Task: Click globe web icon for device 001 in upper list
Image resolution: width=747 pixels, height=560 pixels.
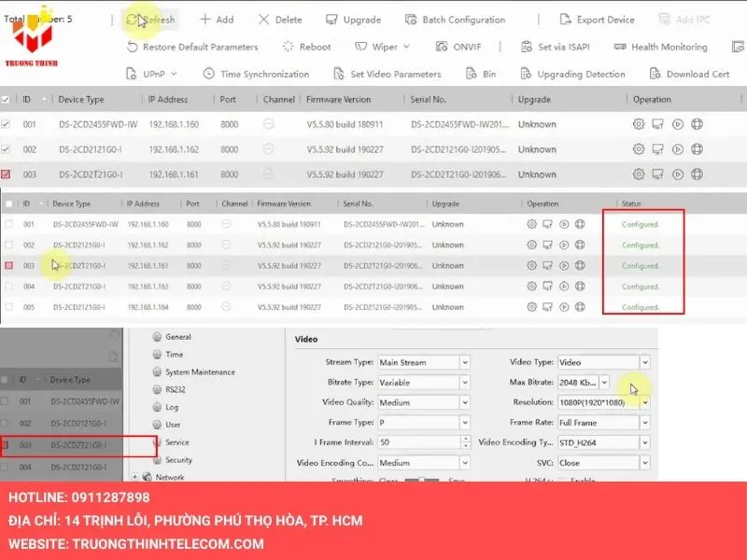Action: (697, 124)
